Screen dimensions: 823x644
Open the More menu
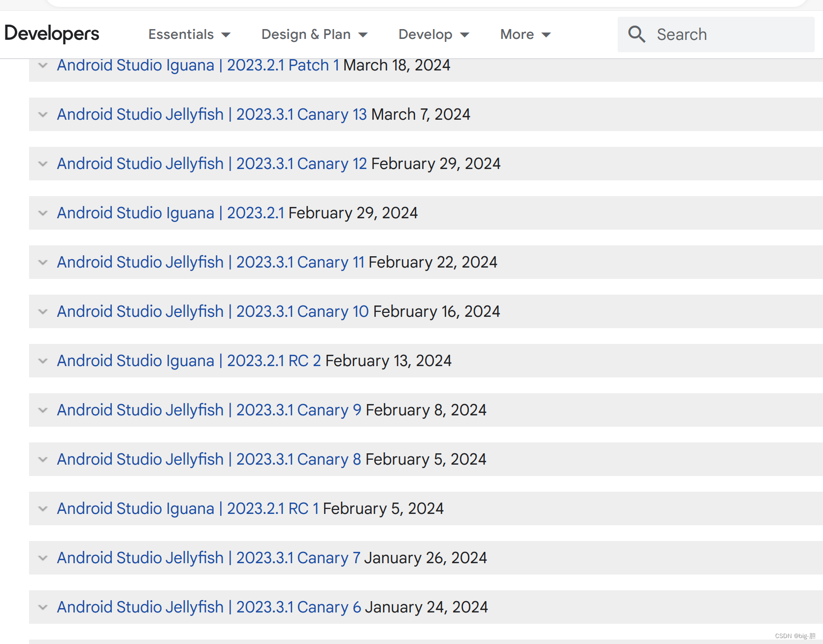click(x=526, y=34)
